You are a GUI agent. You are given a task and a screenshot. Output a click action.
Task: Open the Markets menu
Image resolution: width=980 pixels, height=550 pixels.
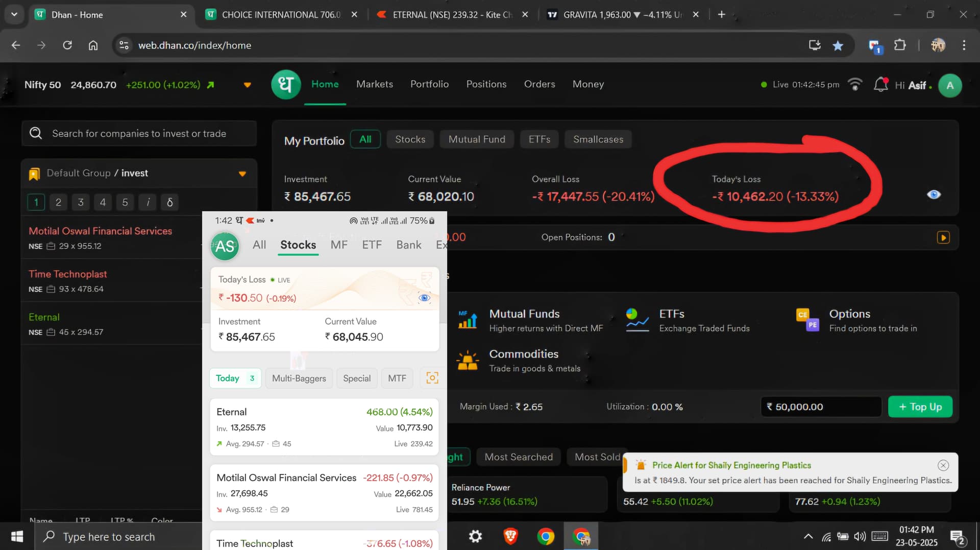(375, 84)
